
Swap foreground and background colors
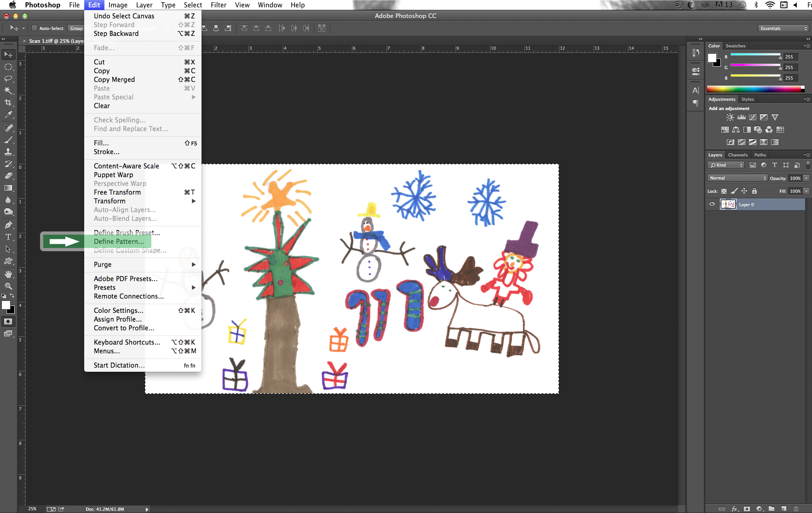click(x=12, y=296)
